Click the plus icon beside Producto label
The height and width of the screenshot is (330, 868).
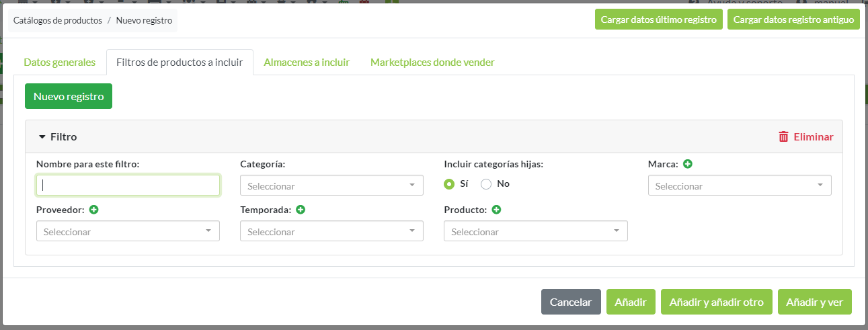pyautogui.click(x=496, y=210)
